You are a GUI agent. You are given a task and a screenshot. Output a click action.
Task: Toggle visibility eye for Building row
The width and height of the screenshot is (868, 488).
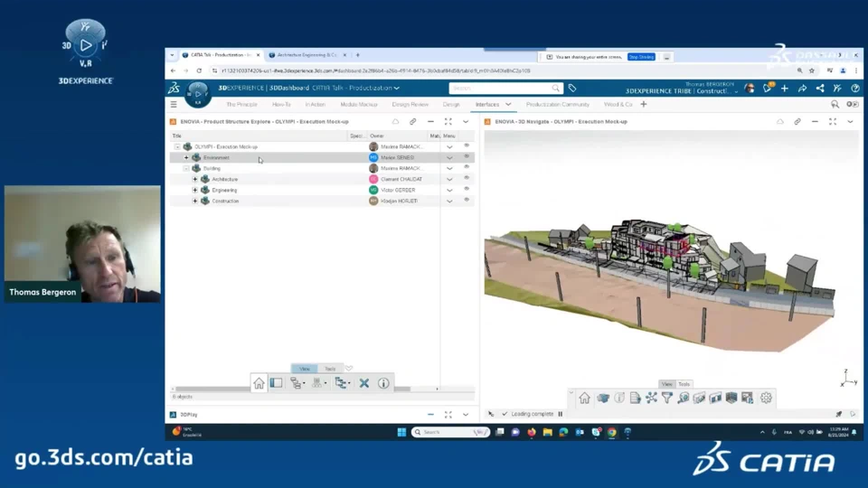[x=467, y=167]
